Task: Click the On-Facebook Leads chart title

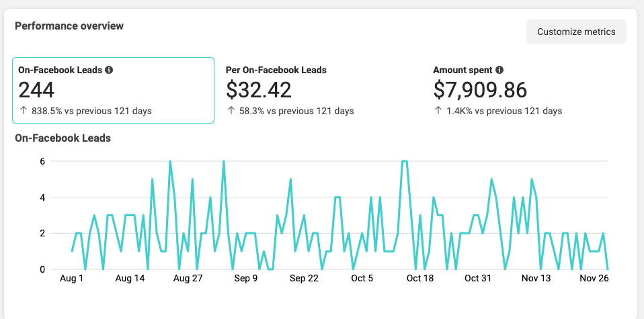Action: pos(63,138)
